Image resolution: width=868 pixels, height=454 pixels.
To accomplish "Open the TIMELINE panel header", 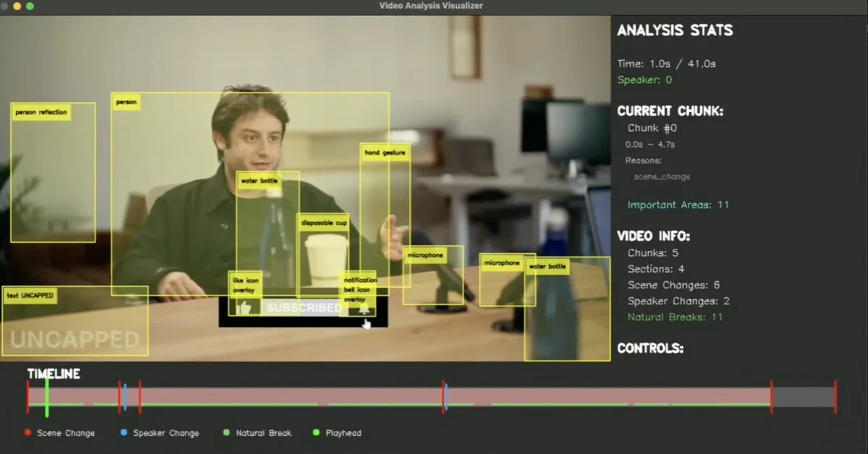I will pyautogui.click(x=53, y=374).
